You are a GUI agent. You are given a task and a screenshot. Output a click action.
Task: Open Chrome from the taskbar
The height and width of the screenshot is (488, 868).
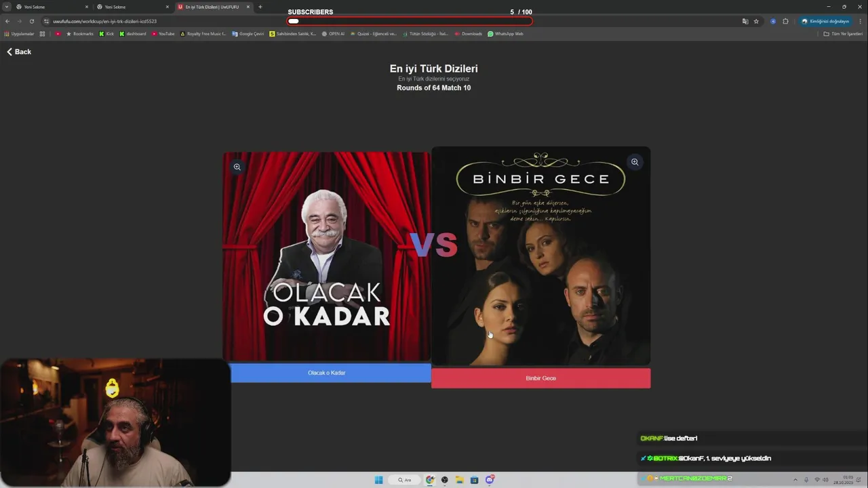pos(430,480)
